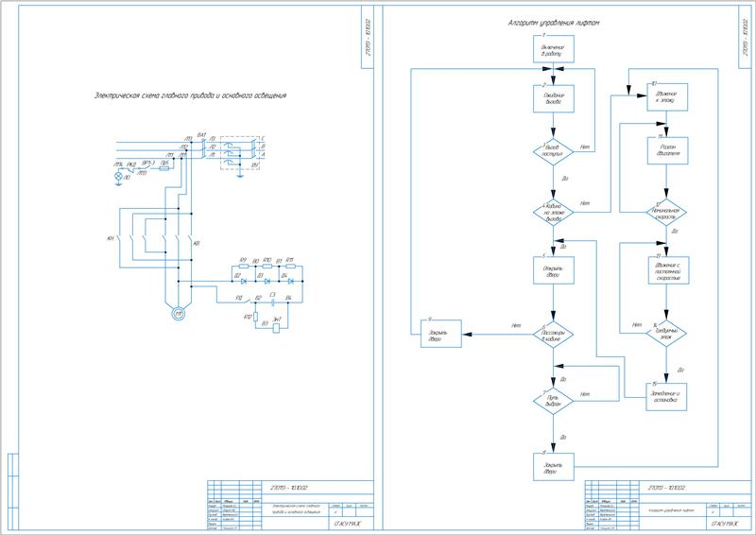Click 'Нет' label left of Требуемый этаж diamond
The image size is (756, 535).
point(637,324)
